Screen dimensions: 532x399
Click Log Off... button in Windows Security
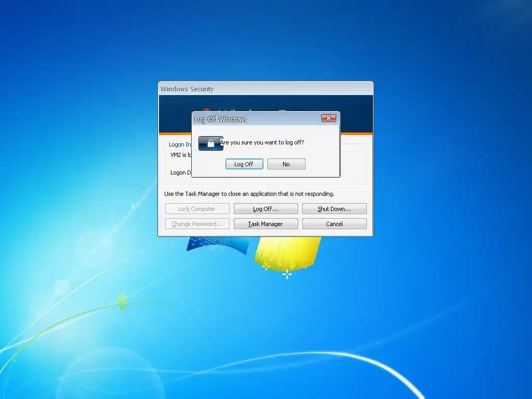point(265,209)
